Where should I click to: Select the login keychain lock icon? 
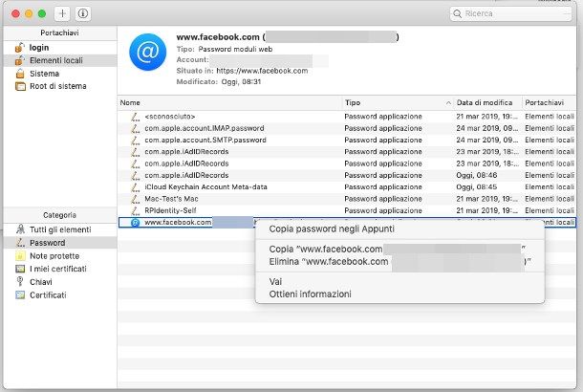(20, 48)
